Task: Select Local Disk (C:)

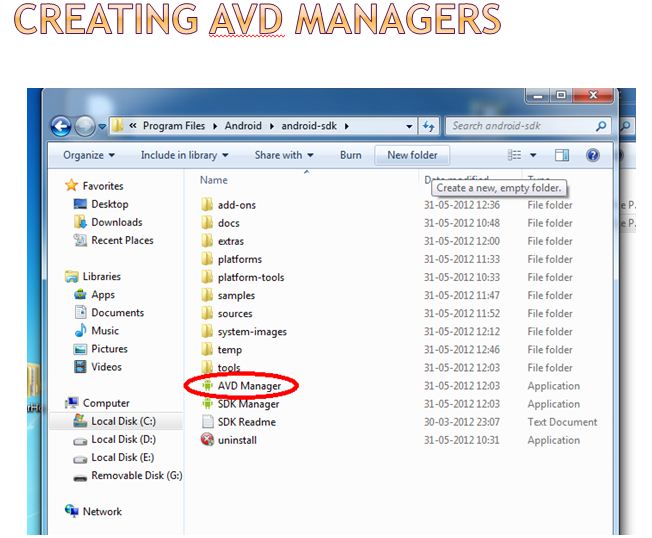Action: click(123, 421)
